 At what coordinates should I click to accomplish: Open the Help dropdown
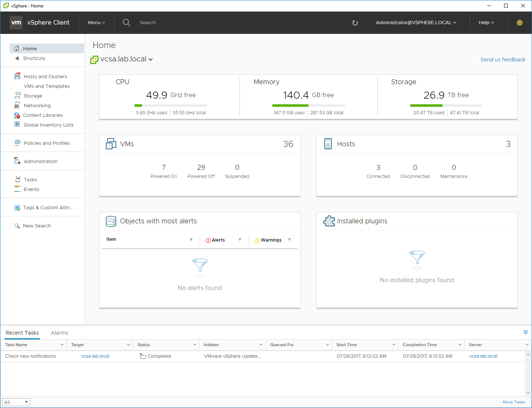(x=486, y=23)
